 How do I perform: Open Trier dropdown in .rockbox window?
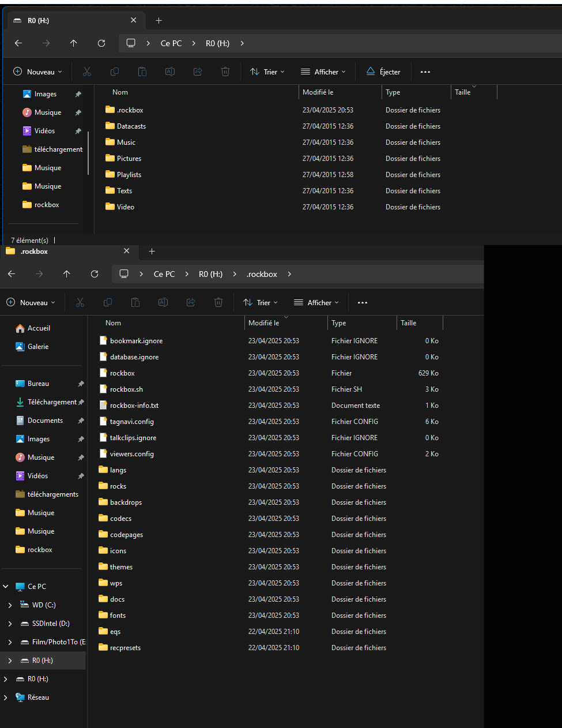point(261,302)
